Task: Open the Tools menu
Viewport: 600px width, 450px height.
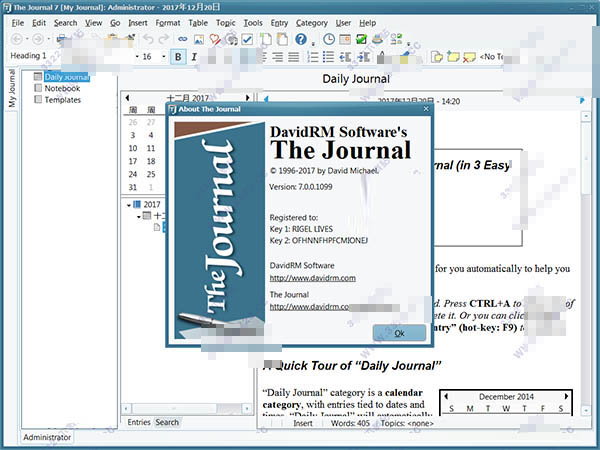Action: click(253, 23)
